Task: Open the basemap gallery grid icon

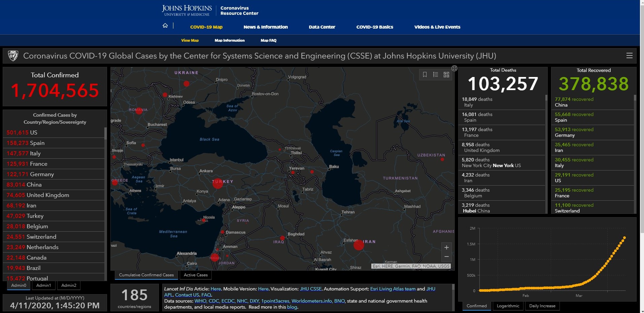Action: (446, 75)
